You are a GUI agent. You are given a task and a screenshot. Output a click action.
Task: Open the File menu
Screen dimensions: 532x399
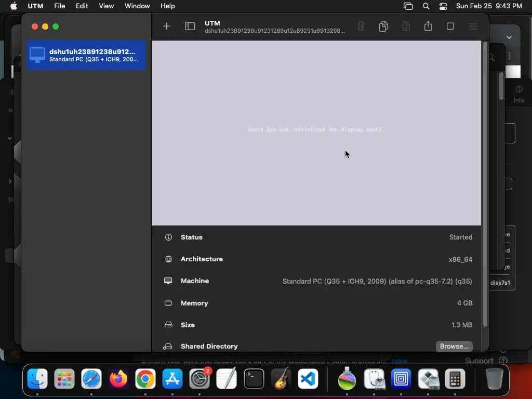(59, 6)
